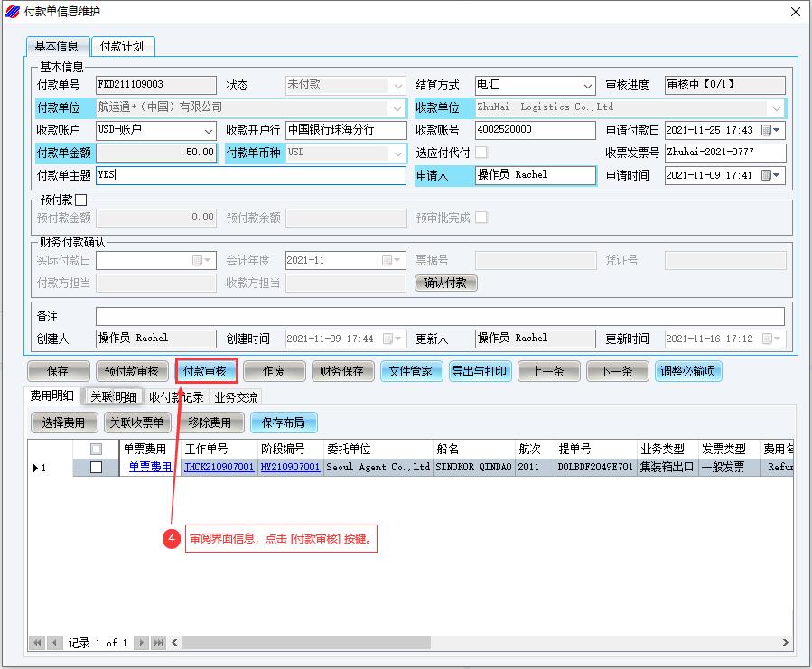Click the 备注 remarks input field
812x669 pixels.
440,317
